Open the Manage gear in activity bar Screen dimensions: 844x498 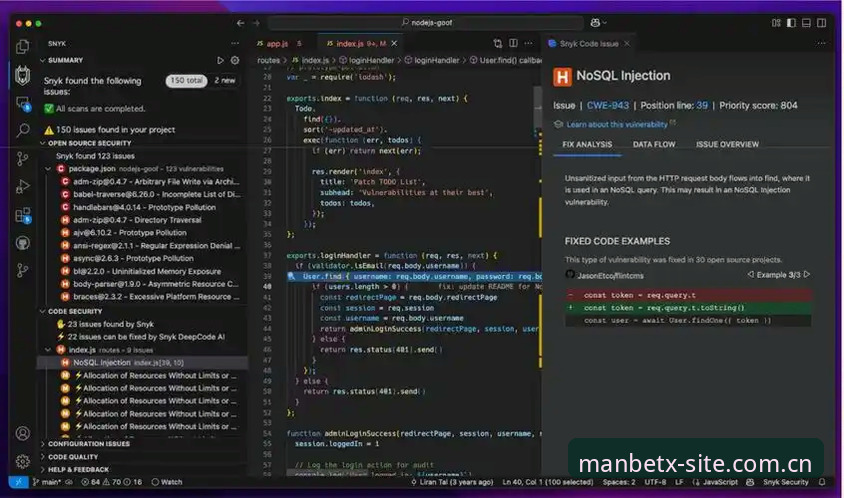23,461
